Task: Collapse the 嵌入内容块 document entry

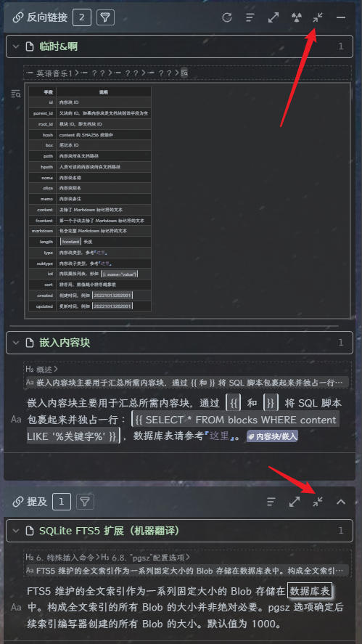Action: 16,343
